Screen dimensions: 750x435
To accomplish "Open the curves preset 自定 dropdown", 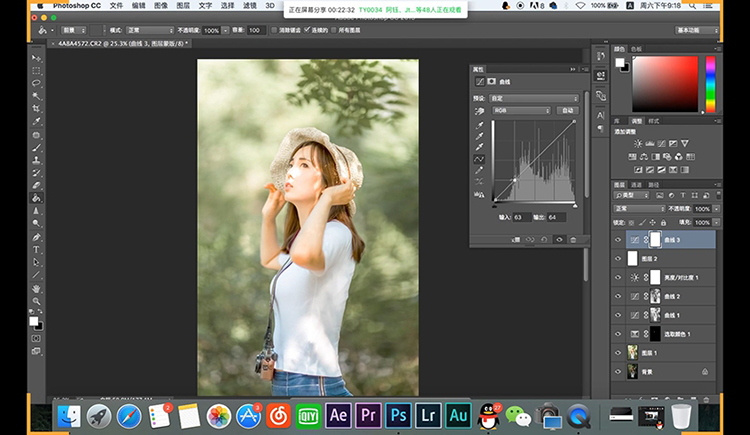I will 534,98.
